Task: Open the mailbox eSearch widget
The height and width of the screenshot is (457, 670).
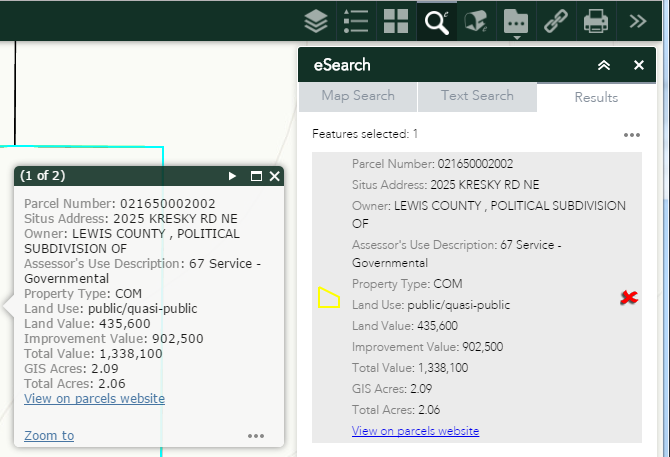Action: [x=476, y=21]
